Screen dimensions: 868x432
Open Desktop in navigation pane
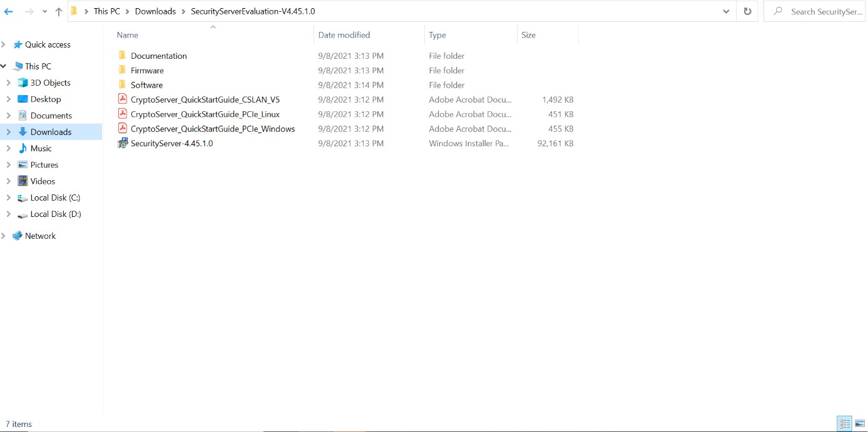pyautogui.click(x=46, y=99)
